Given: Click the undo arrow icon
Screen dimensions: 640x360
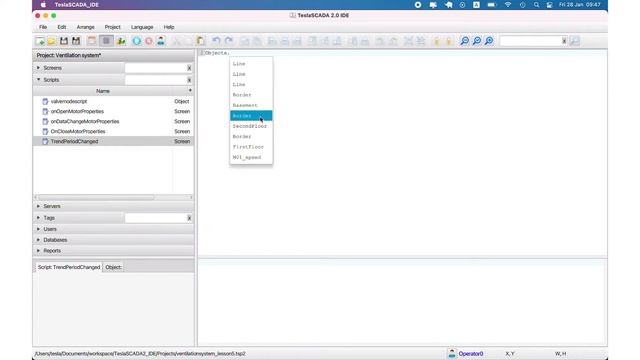Looking at the screenshot, I should tap(216, 41).
